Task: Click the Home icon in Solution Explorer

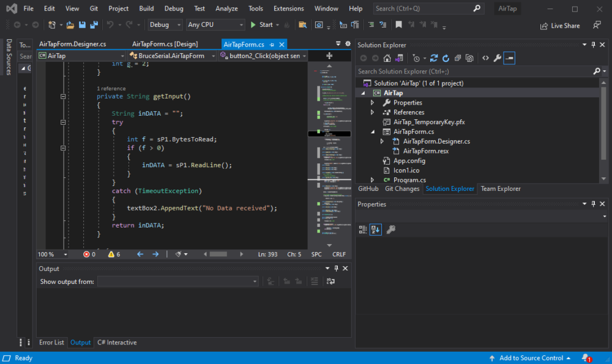Action: pyautogui.click(x=387, y=58)
